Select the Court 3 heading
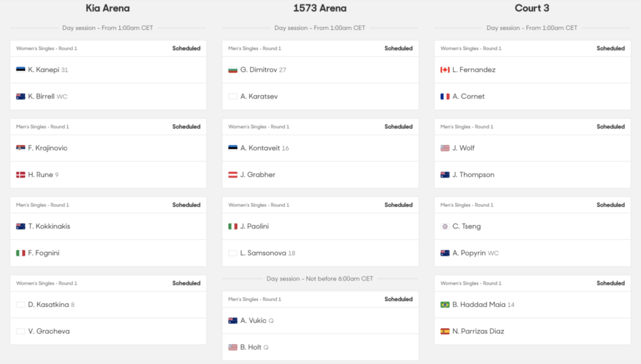Screen dimensions: 641x364 pos(532,9)
